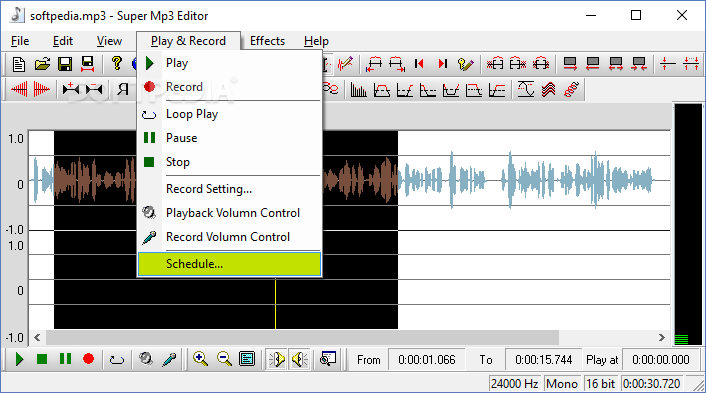This screenshot has height=393, width=706.
Task: Click the loop arrow icon in the bottom toolbar
Action: point(117,359)
